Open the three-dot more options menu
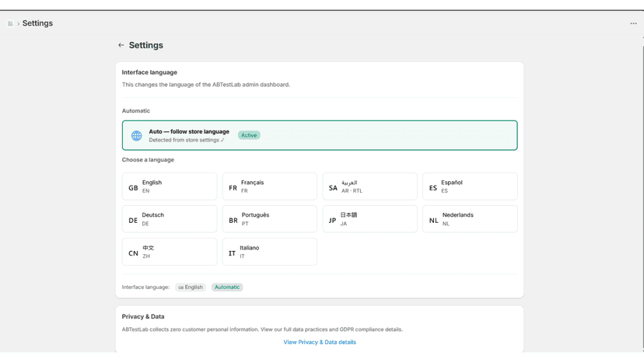 click(x=633, y=23)
